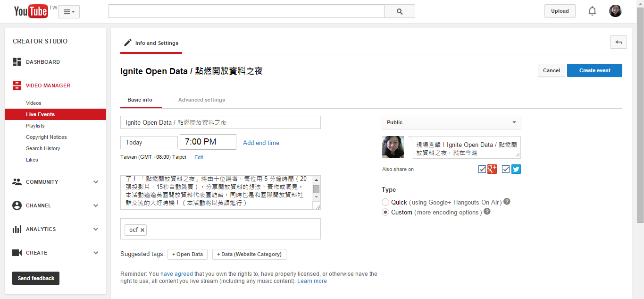Screen dimensions: 644x299
Task: Open the notifications bell
Action: 592,11
